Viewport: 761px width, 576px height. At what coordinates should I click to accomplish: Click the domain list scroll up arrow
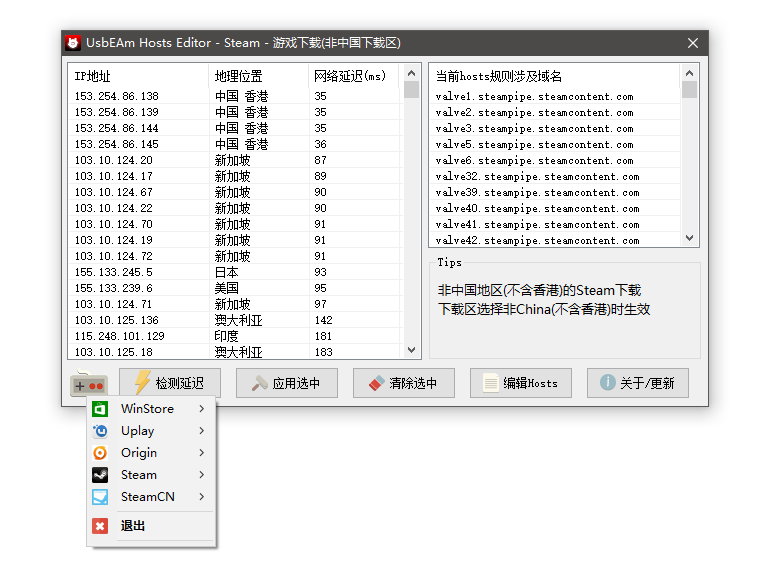click(690, 73)
